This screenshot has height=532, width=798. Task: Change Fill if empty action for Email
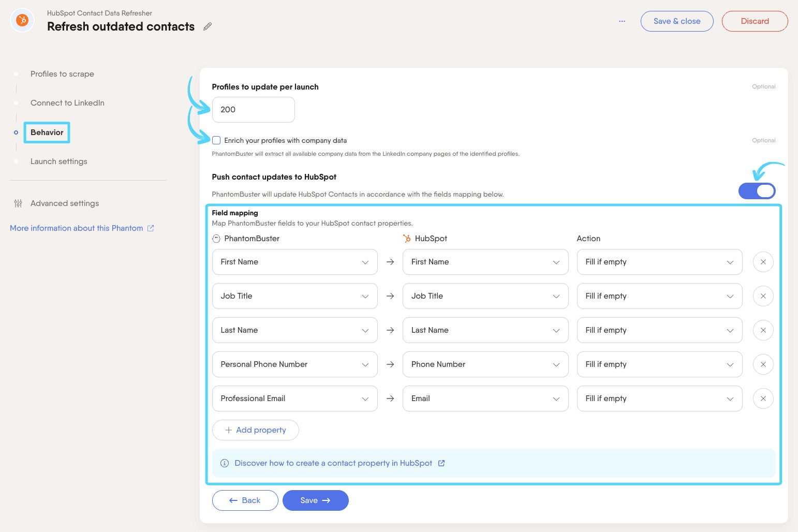(x=659, y=398)
